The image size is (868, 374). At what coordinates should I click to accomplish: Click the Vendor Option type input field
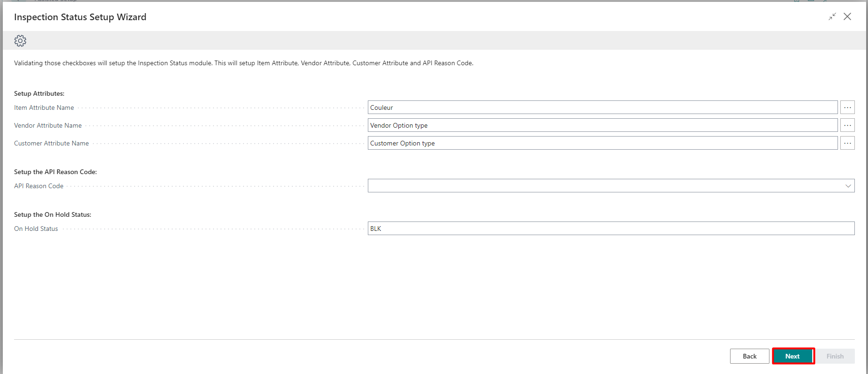[x=602, y=125]
